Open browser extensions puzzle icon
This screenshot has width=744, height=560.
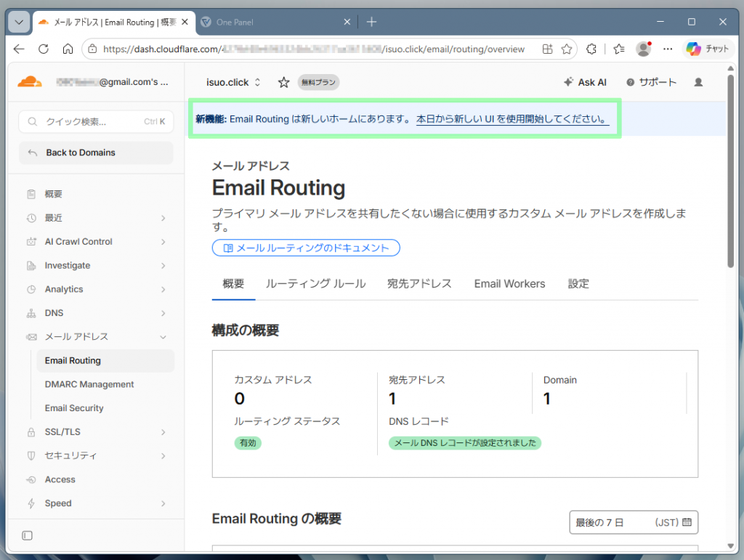point(591,49)
